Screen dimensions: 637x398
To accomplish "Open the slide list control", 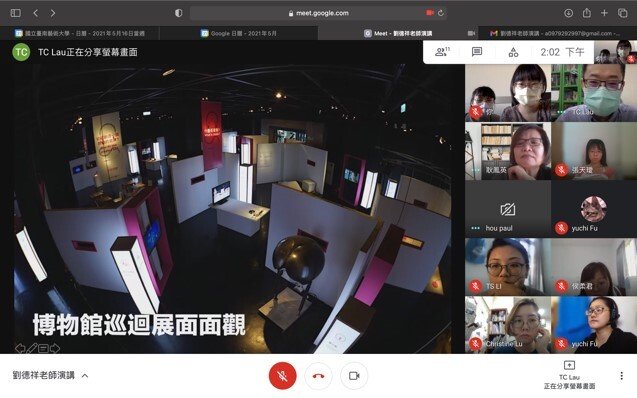I will (x=43, y=348).
